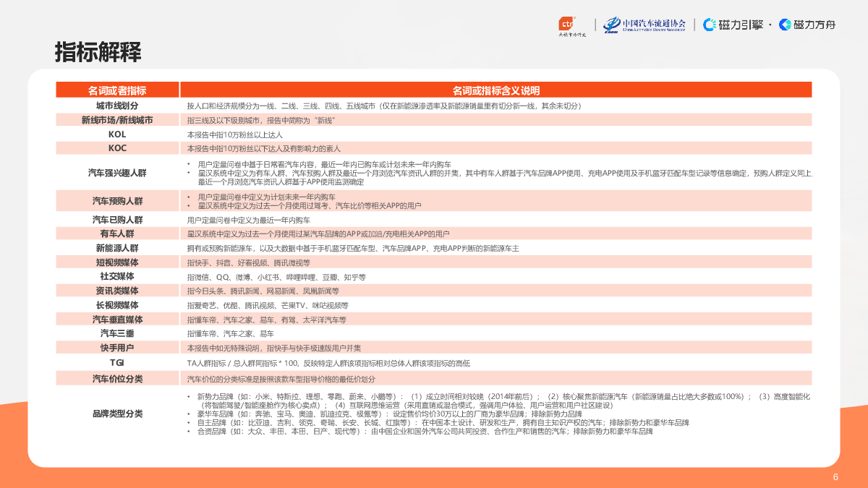
Task: Select the 有车人群 term cell
Action: pos(117,234)
